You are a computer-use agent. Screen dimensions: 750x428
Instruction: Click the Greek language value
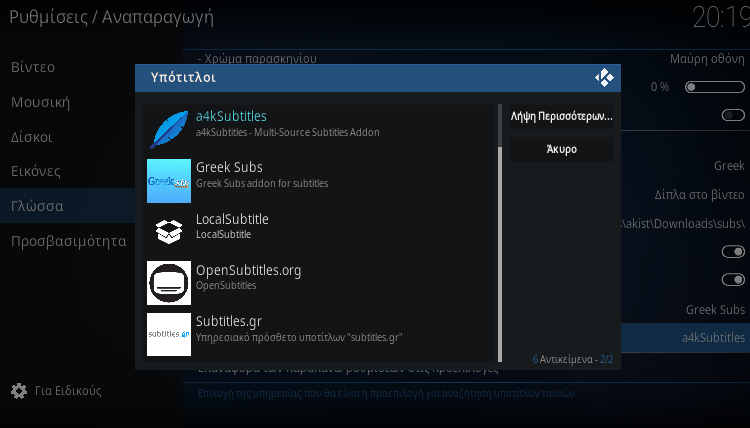[x=729, y=166]
